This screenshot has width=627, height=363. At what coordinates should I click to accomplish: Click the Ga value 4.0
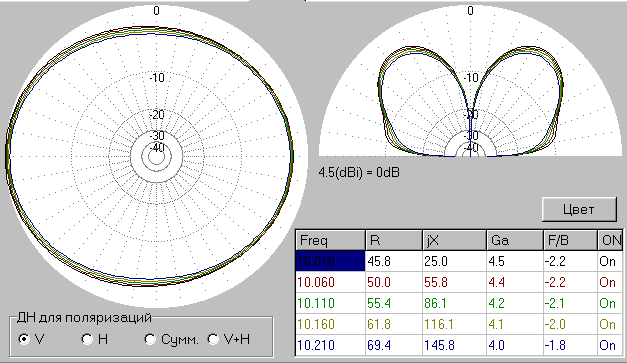(x=515, y=345)
